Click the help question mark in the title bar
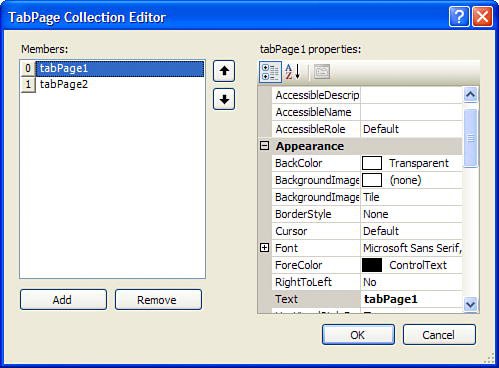Viewport: 499px width, 368px height. 459,16
